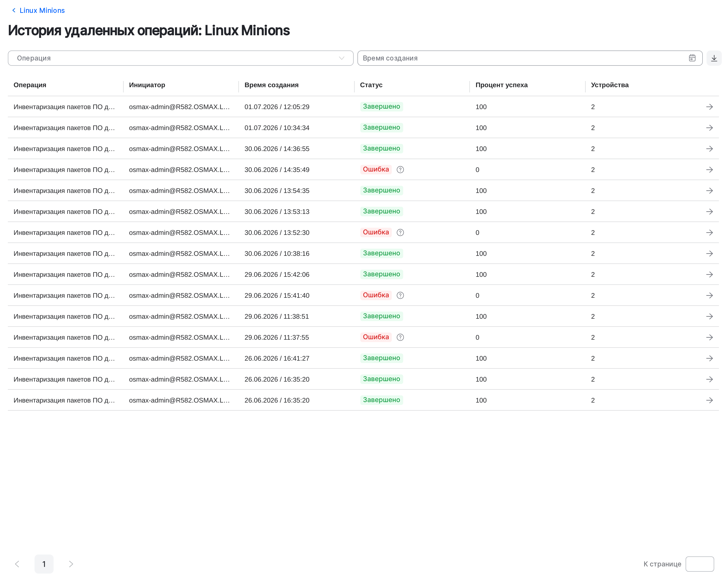Click Завершено status for 29.06.2026 11:38:51
This screenshot has height=580, width=728.
click(x=381, y=316)
